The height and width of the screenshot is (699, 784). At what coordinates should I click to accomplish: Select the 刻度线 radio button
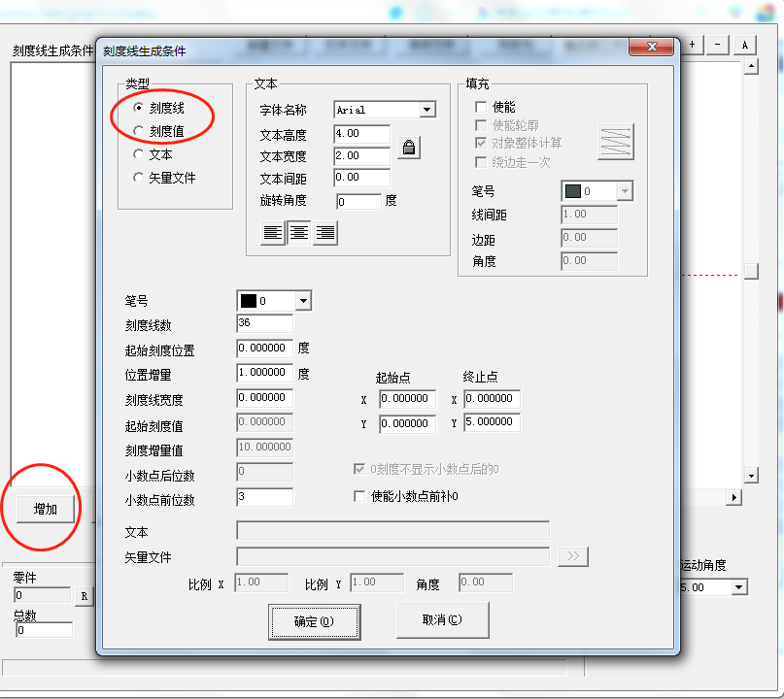pyautogui.click(x=139, y=108)
